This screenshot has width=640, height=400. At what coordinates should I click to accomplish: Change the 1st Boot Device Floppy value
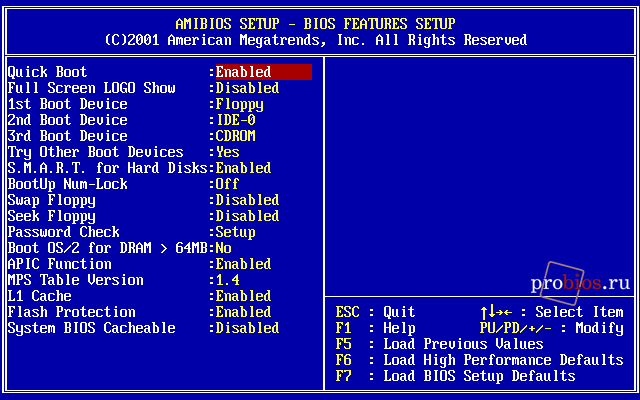pos(239,104)
